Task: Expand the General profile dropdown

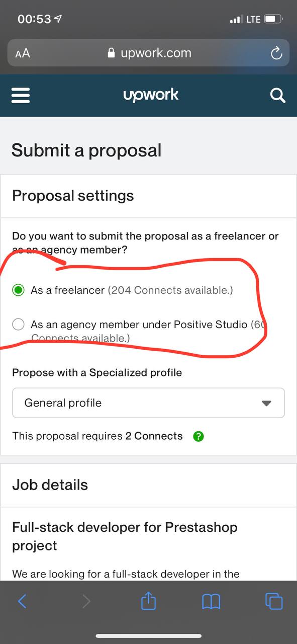Action: click(148, 403)
